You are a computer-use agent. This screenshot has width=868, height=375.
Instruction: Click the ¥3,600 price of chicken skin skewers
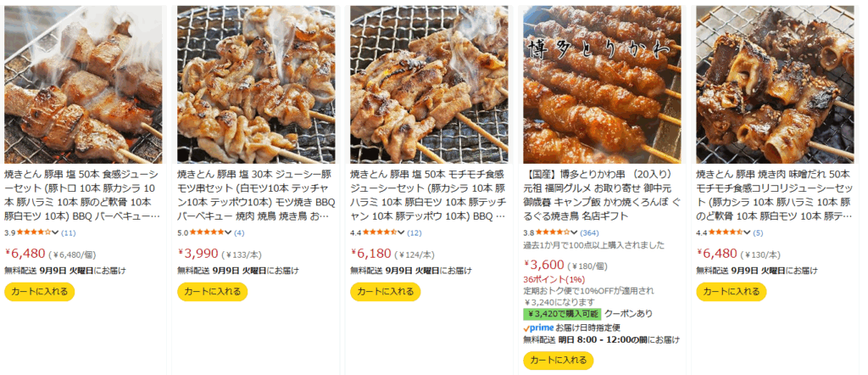544,265
